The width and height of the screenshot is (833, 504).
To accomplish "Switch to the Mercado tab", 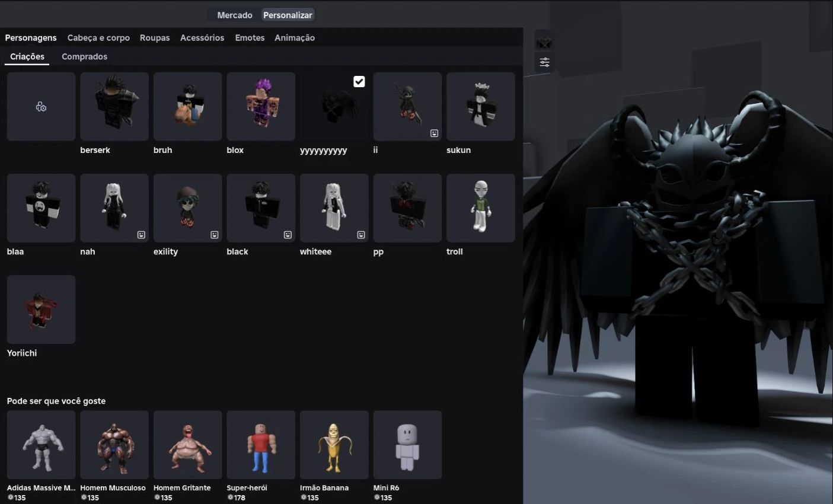I will click(235, 15).
